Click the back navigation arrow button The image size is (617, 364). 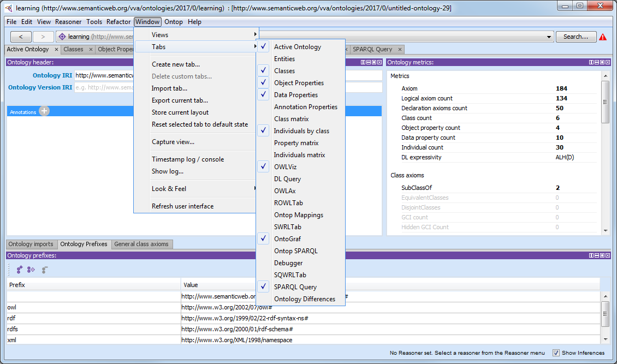coord(21,37)
